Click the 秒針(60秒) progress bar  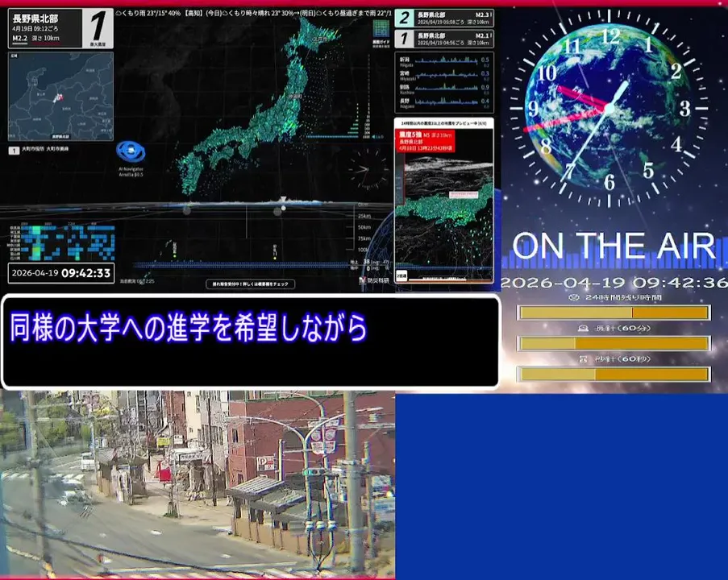[x=614, y=374]
